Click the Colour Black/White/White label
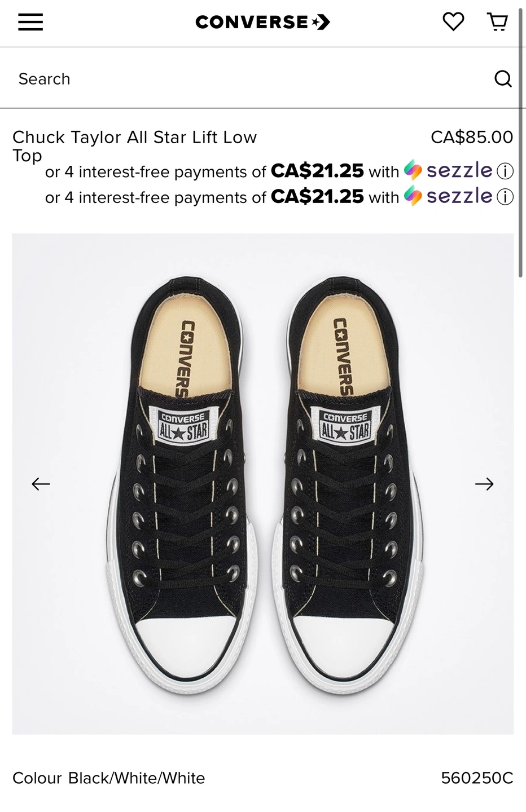 tap(109, 778)
